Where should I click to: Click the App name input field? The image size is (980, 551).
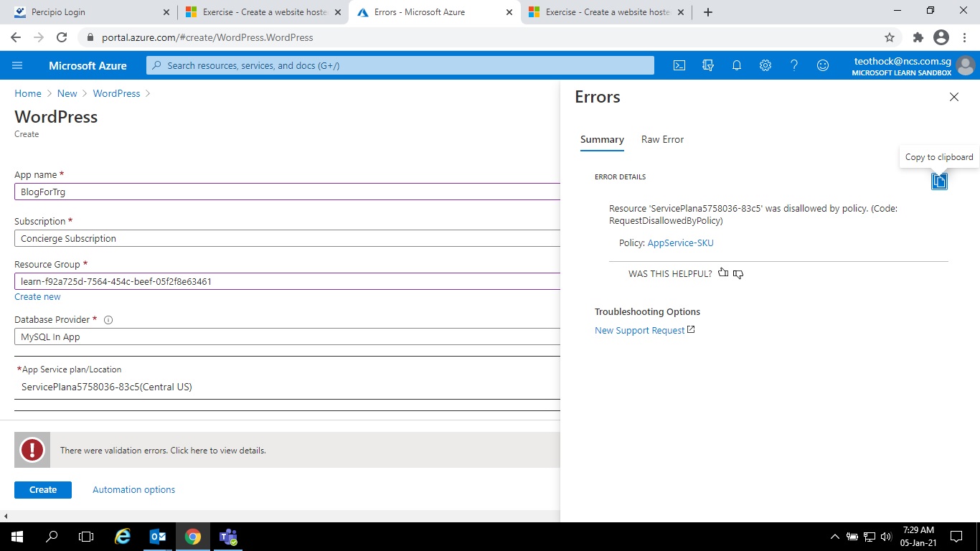[x=287, y=192]
